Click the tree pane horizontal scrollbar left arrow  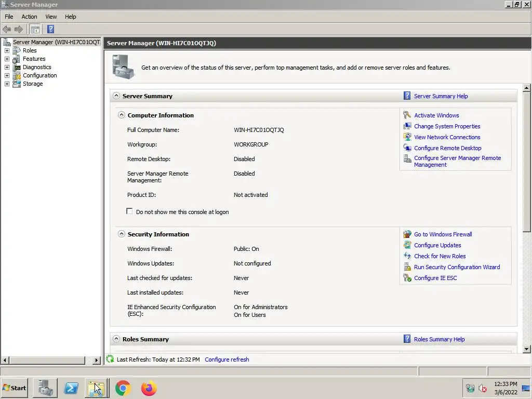(x=5, y=360)
